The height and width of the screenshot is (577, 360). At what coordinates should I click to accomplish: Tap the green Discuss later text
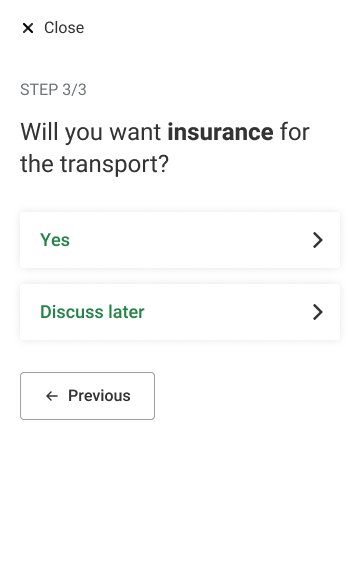pyautogui.click(x=92, y=312)
